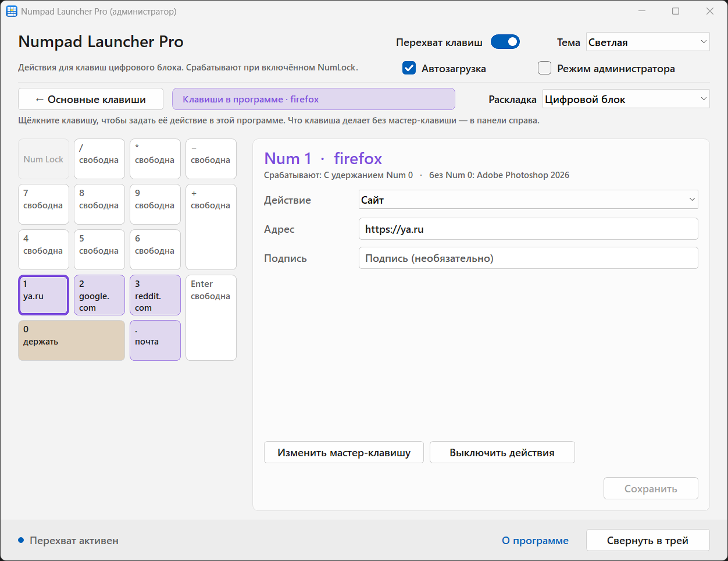Open the О программе link
Screen dimensions: 728x561
535,540
